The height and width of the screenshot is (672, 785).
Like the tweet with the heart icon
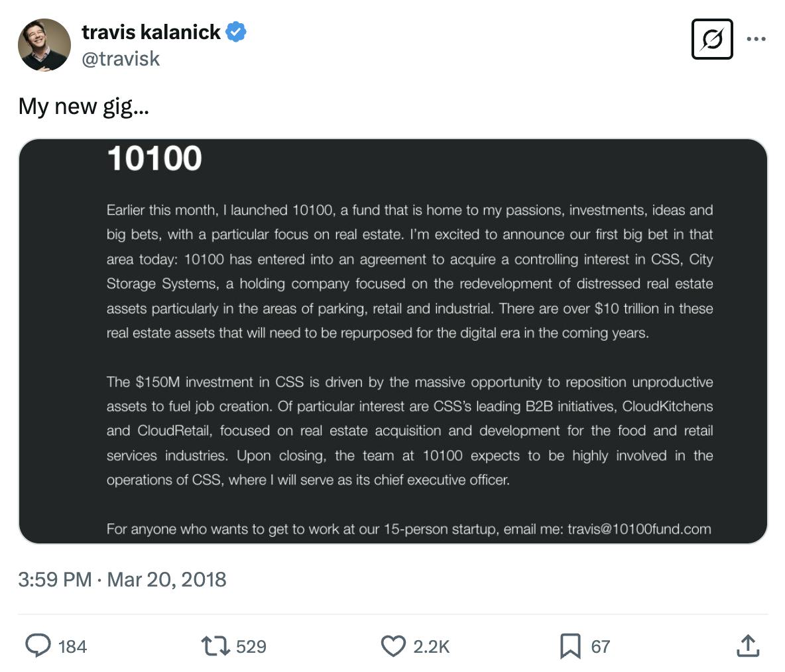[393, 645]
